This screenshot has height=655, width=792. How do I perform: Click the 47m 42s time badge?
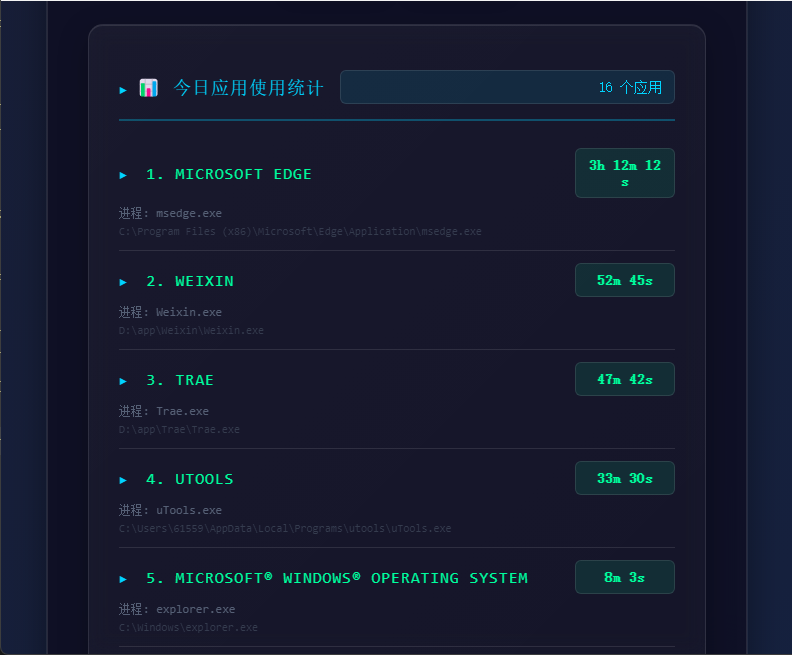click(x=625, y=379)
